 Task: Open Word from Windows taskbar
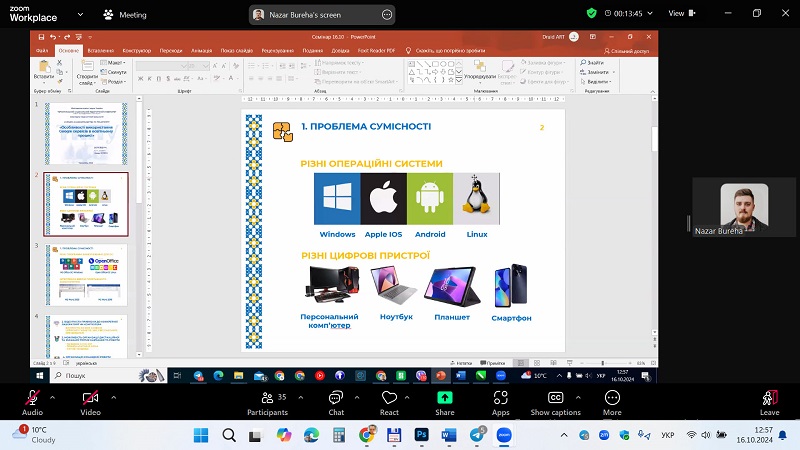[449, 435]
